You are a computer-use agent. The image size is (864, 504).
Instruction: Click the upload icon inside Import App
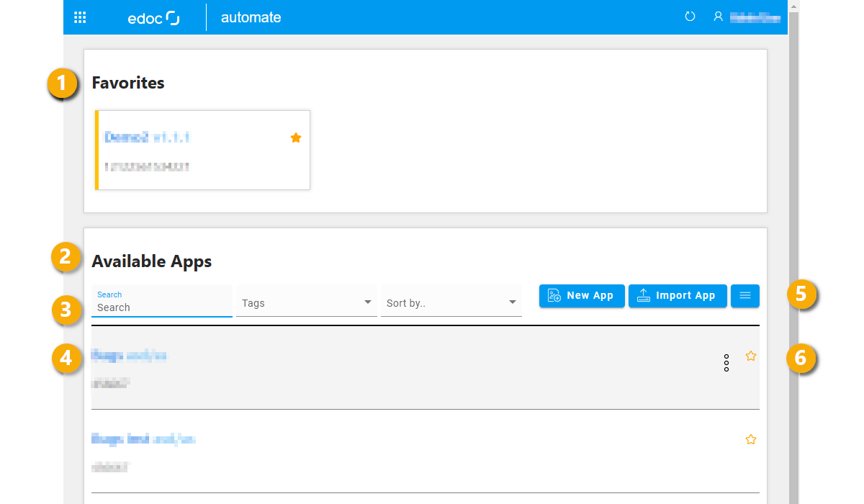pyautogui.click(x=644, y=295)
